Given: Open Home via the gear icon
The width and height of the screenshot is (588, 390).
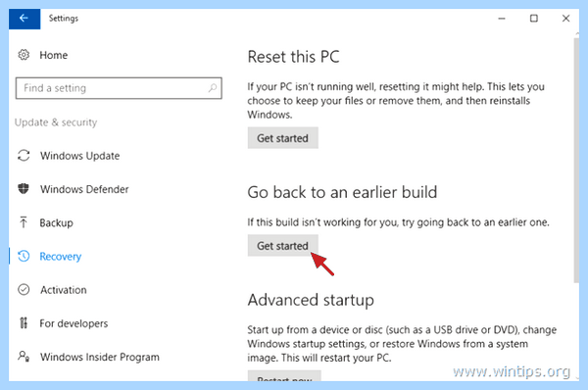Looking at the screenshot, I should point(24,55).
